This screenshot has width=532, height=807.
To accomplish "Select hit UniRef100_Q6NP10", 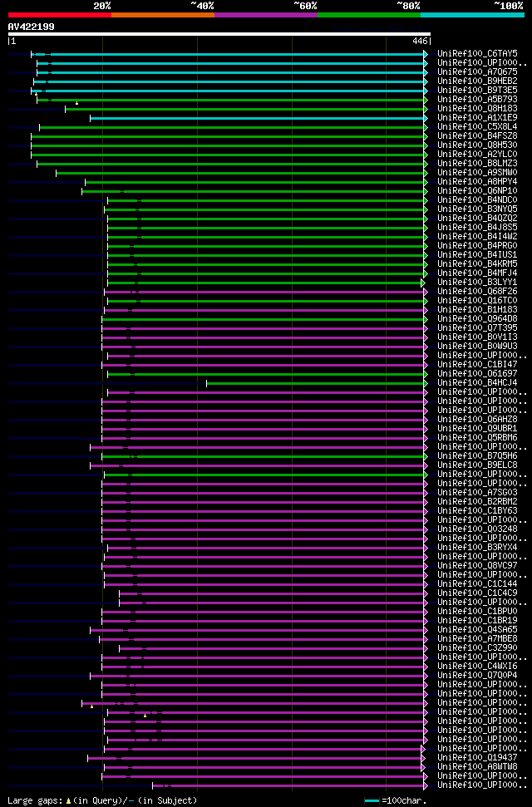I will [x=477, y=190].
